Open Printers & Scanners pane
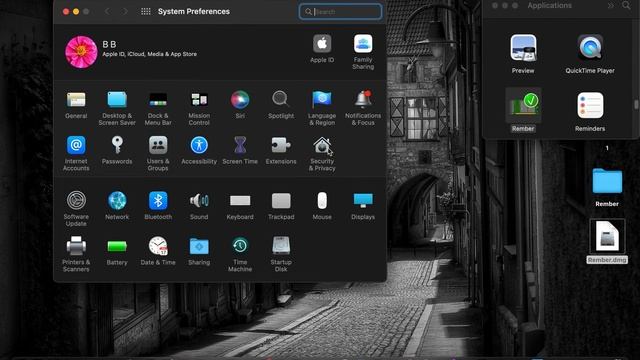The width and height of the screenshot is (640, 360). (x=76, y=254)
